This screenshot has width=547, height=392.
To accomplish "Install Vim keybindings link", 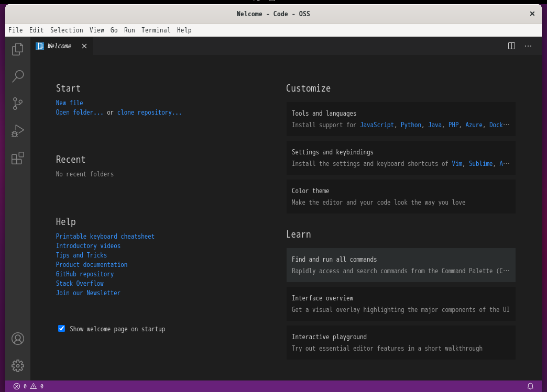I will coord(457,163).
